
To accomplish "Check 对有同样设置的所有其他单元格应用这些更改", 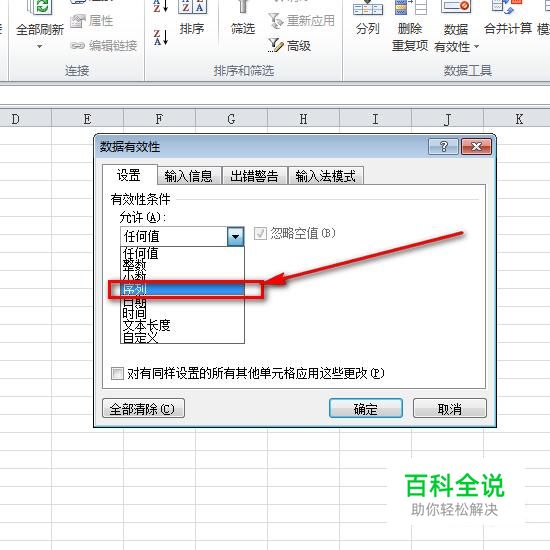I will click(117, 374).
